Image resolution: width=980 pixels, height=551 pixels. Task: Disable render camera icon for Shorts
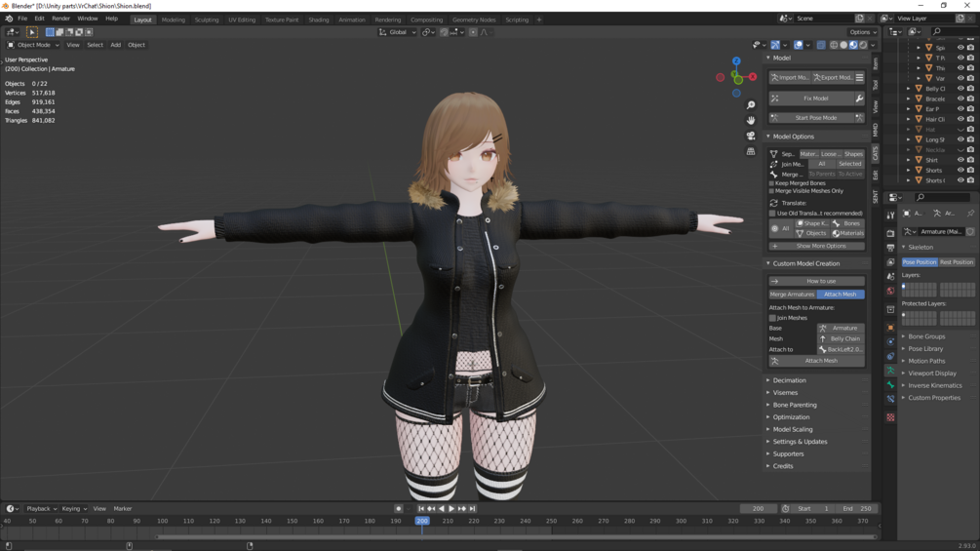(x=970, y=170)
